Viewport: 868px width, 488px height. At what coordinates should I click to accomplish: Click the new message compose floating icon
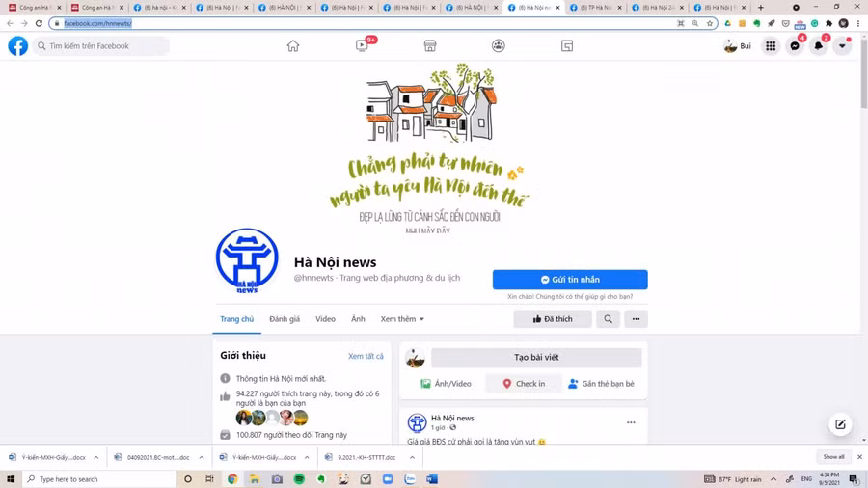point(840,424)
